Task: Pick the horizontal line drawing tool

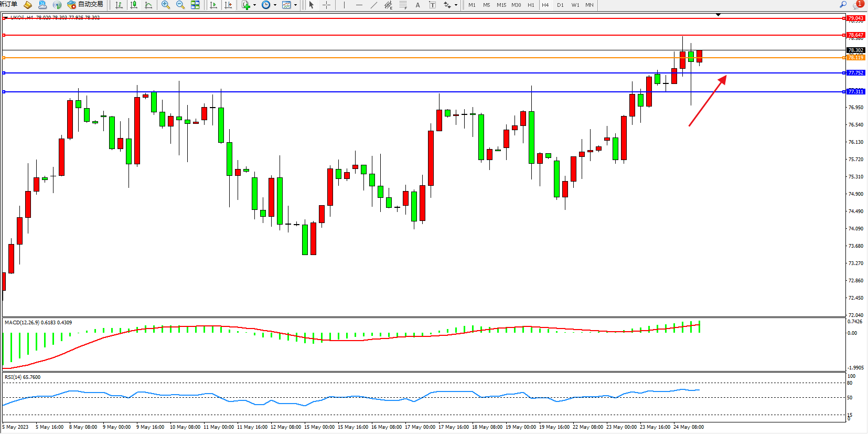Action: 359,5
